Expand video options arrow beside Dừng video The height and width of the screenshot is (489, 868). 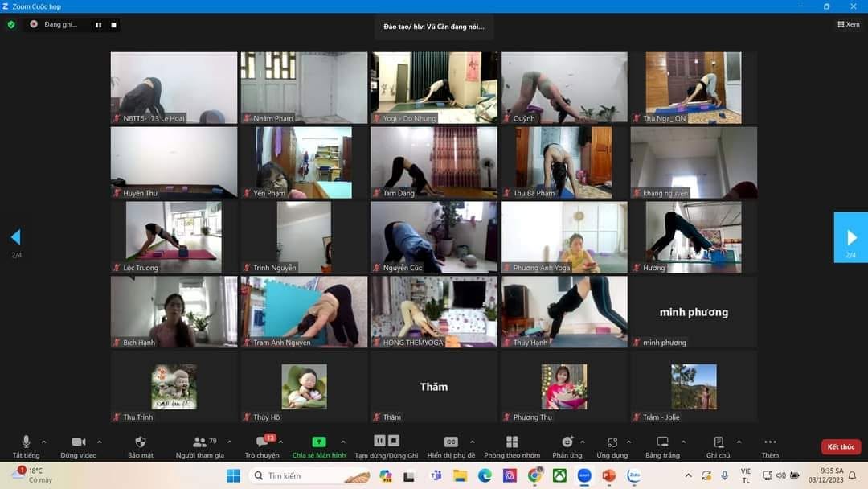[99, 442]
